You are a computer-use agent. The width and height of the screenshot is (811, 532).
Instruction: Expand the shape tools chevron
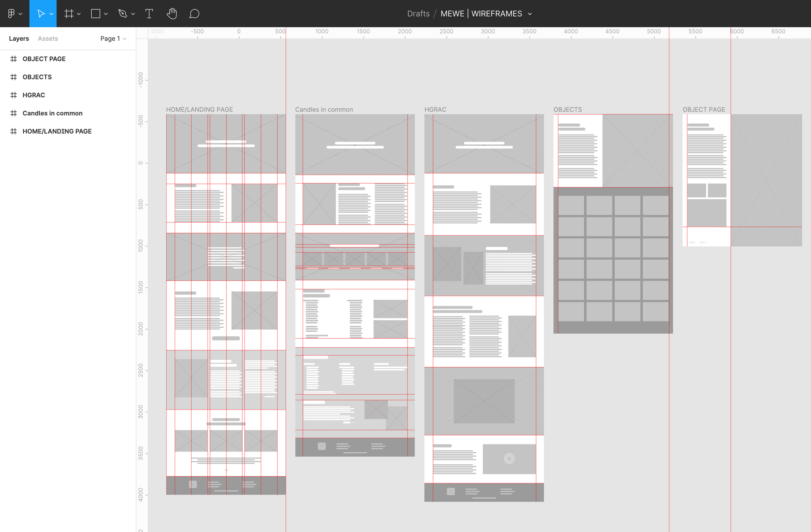point(106,14)
